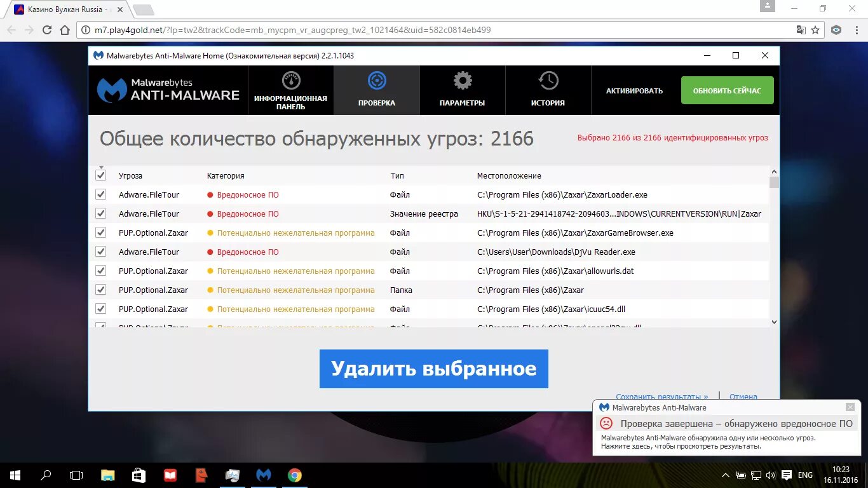
Task: Expand hidden system tray icons
Action: pos(726,475)
